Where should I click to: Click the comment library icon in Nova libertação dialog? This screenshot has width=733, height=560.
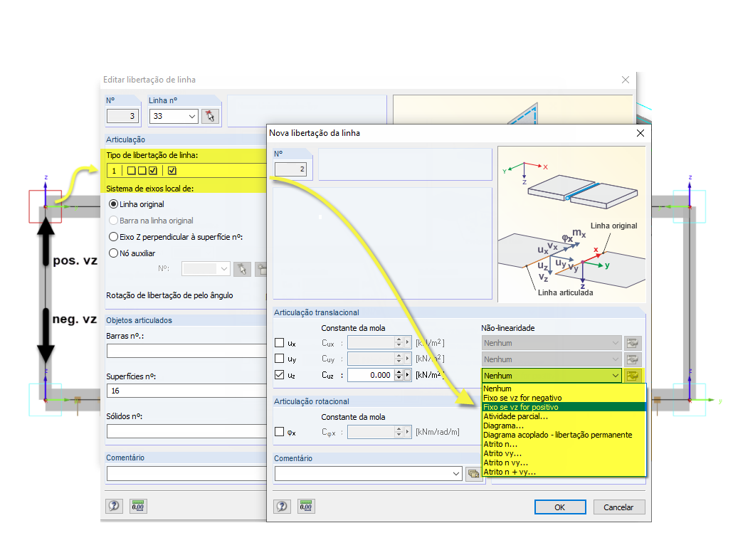pos(474,473)
